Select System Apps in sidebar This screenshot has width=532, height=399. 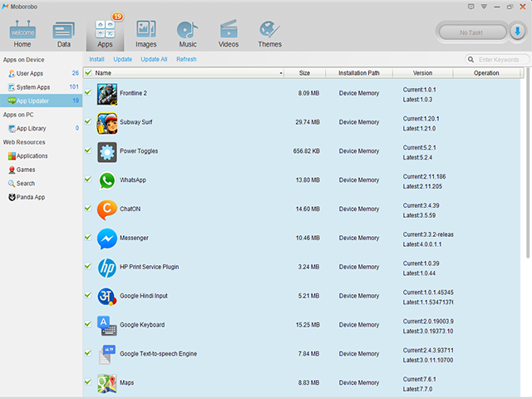coord(41,87)
